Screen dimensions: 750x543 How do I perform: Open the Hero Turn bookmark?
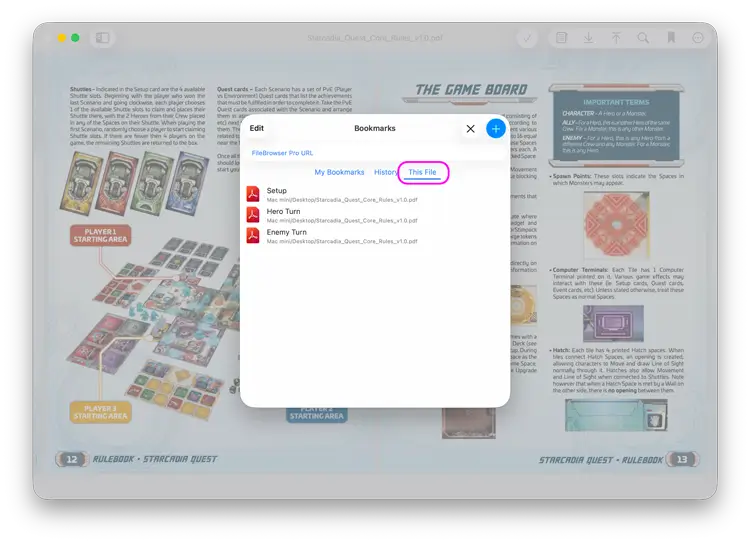(285, 212)
